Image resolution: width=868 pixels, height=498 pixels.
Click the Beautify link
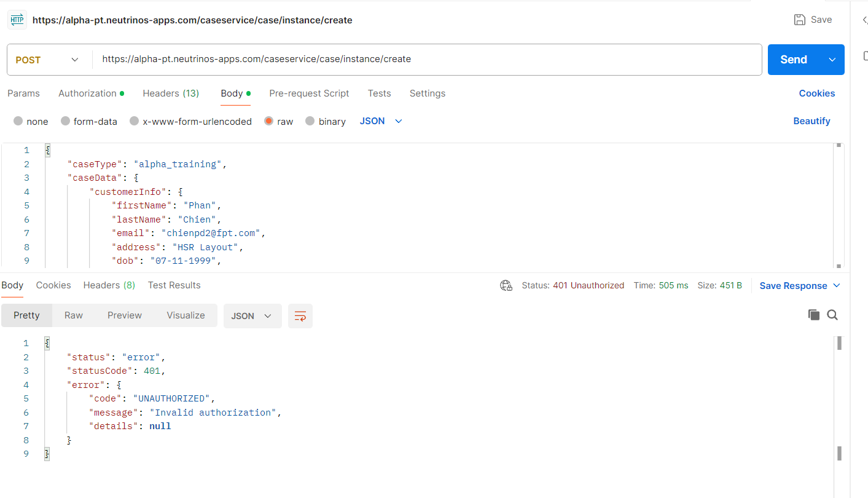point(811,121)
